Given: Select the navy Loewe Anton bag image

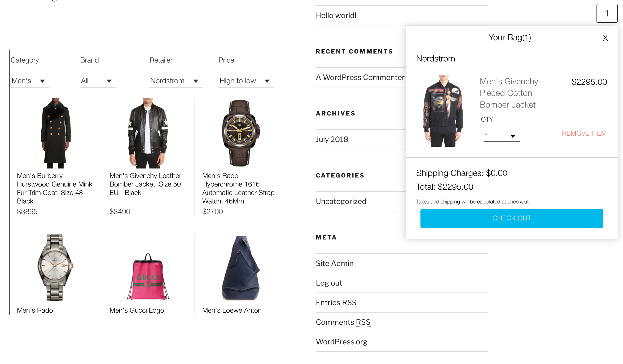Looking at the screenshot, I should tap(241, 268).
